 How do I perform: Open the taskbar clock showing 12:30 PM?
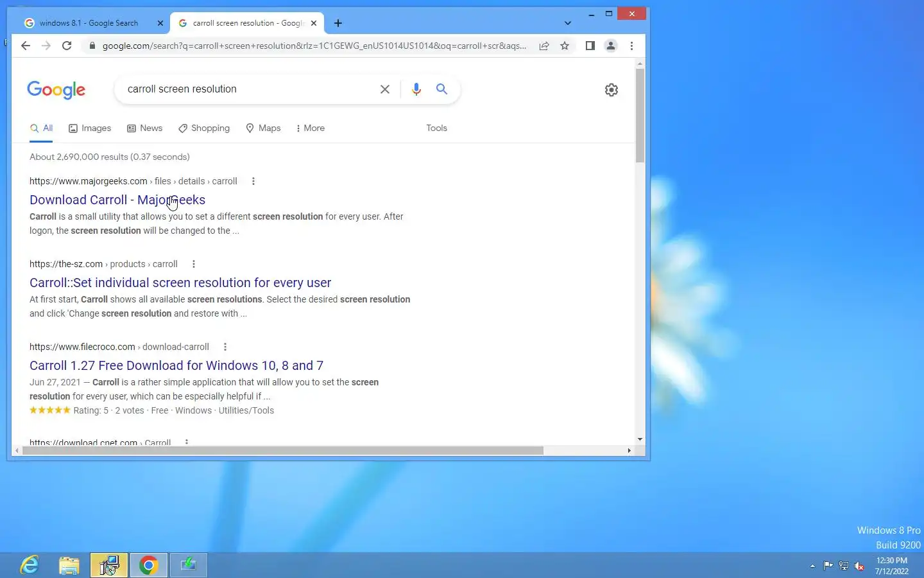tap(892, 566)
